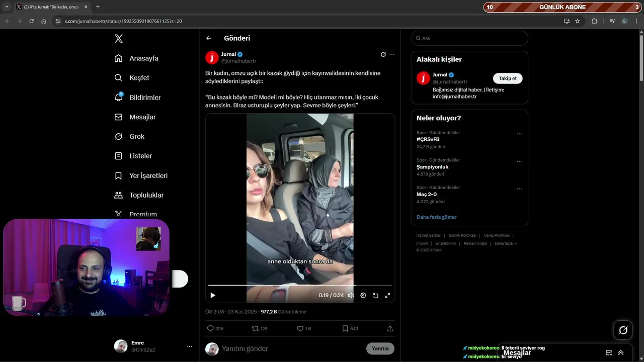Screen dimensions: 644x362
Task: Play the video
Action: coord(213,296)
